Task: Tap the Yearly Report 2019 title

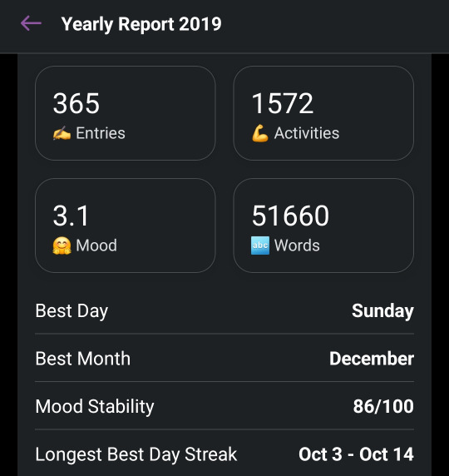Action: tap(141, 24)
